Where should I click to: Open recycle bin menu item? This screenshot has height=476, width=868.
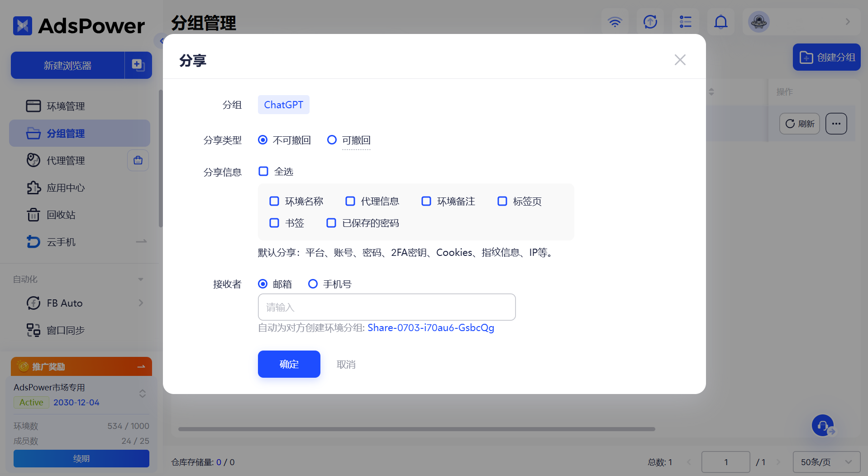pyautogui.click(x=80, y=215)
